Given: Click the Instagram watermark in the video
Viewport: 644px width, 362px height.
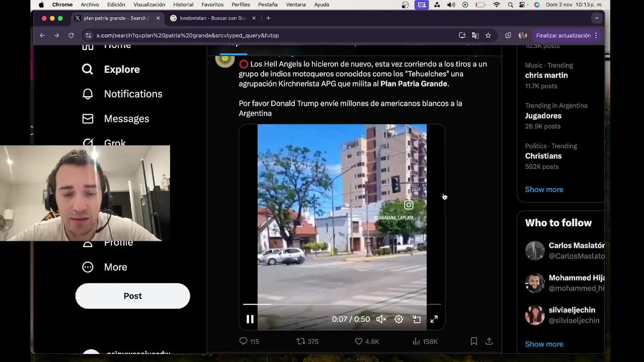Looking at the screenshot, I should point(409,205).
